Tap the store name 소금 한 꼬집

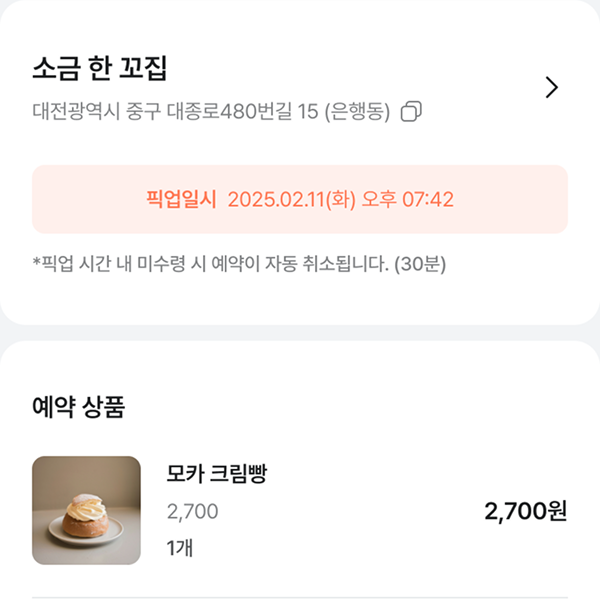point(99,68)
